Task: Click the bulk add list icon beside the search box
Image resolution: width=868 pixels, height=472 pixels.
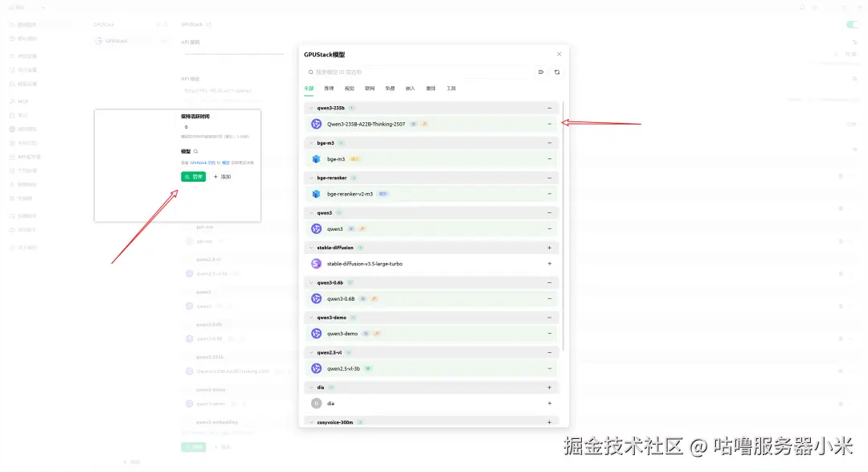Action: point(541,72)
